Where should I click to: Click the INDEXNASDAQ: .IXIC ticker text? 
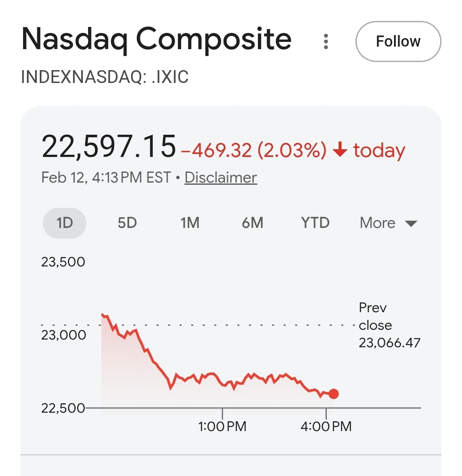tap(105, 77)
